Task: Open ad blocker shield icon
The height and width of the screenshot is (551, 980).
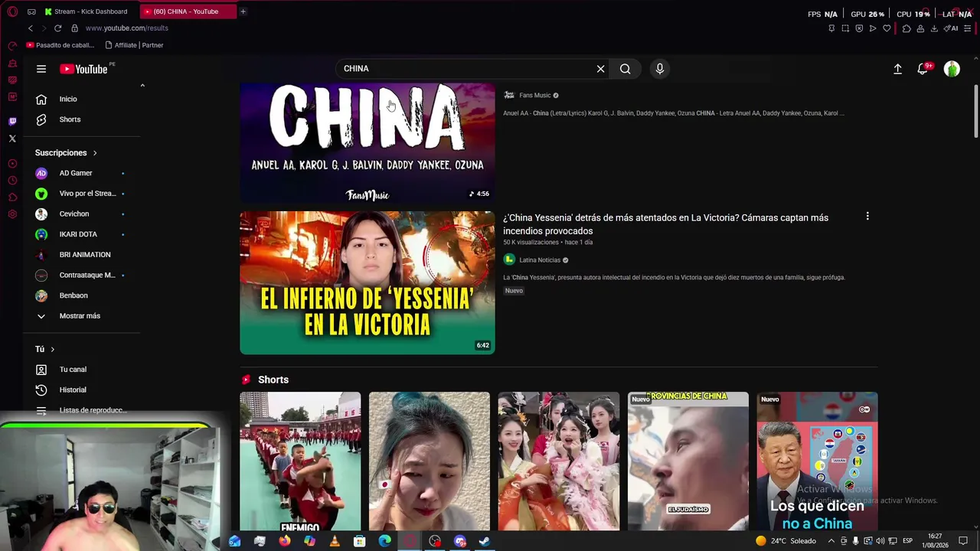Action: pos(859,28)
